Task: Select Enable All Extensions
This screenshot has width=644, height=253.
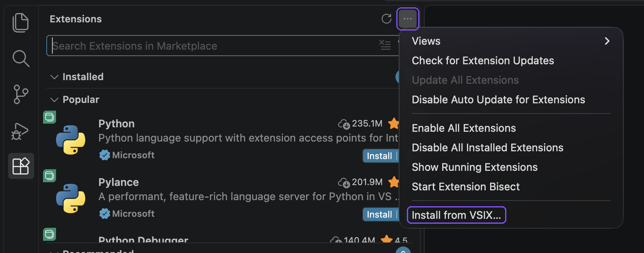Action: (464, 128)
